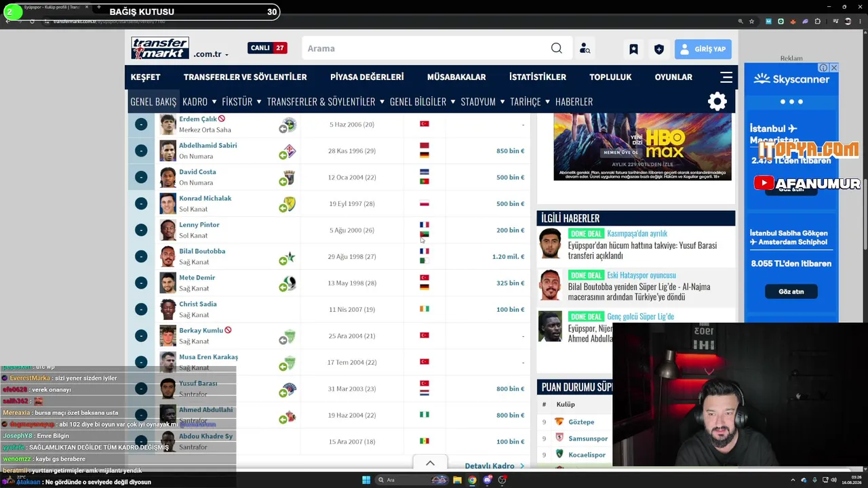Open the KEŞFET main menu
This screenshot has width=868, height=488.
[145, 77]
